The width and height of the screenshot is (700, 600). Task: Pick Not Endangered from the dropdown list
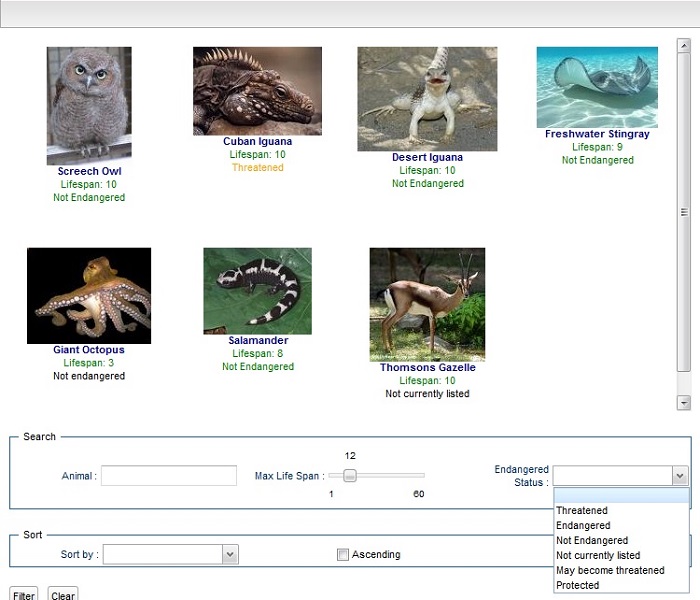click(x=592, y=541)
